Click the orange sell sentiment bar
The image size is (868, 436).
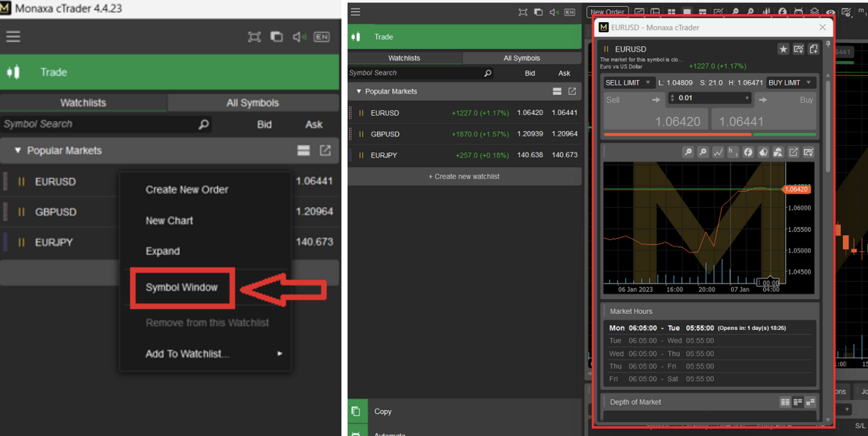pyautogui.click(x=677, y=135)
